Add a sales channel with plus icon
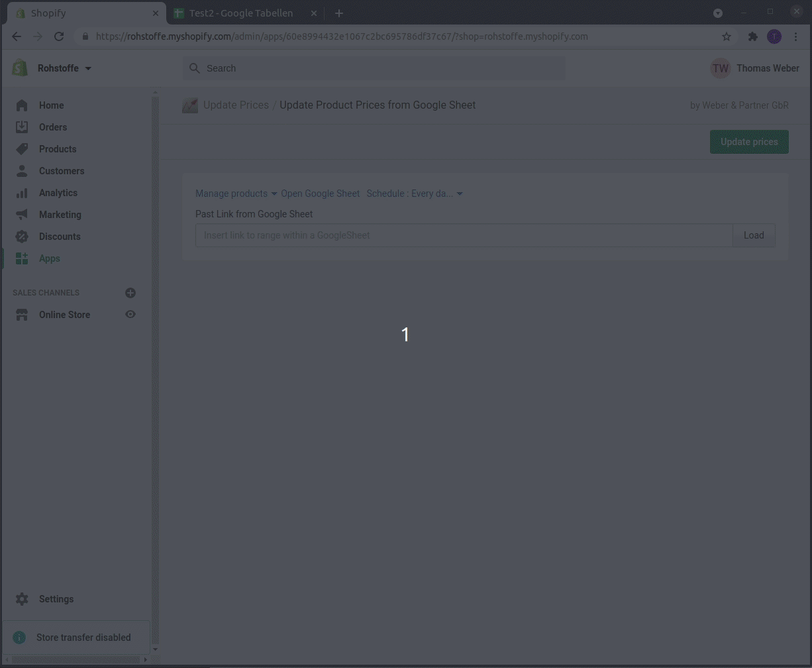Viewport: 812px width, 668px height. pyautogui.click(x=130, y=293)
